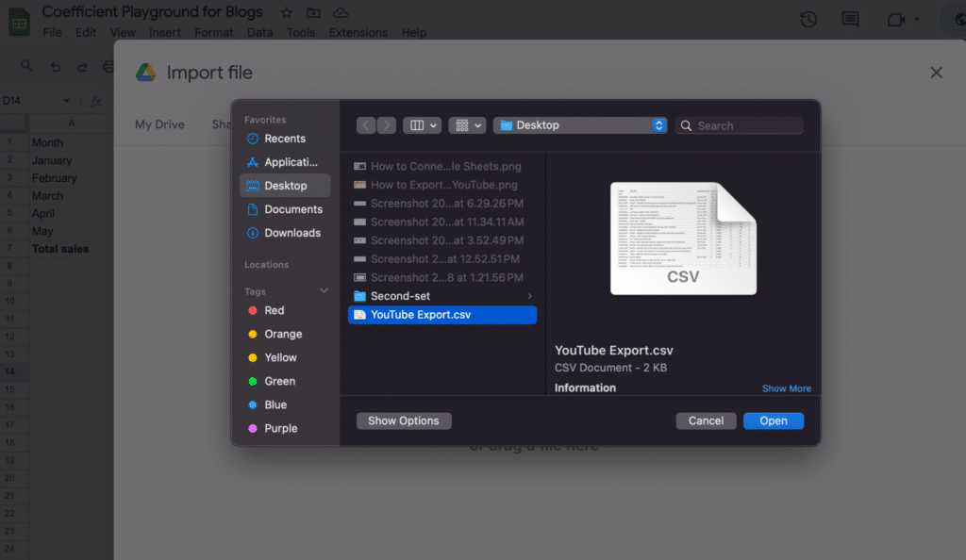Open the item grouping dropdown
Screen dimensions: 966x560
[468, 125]
